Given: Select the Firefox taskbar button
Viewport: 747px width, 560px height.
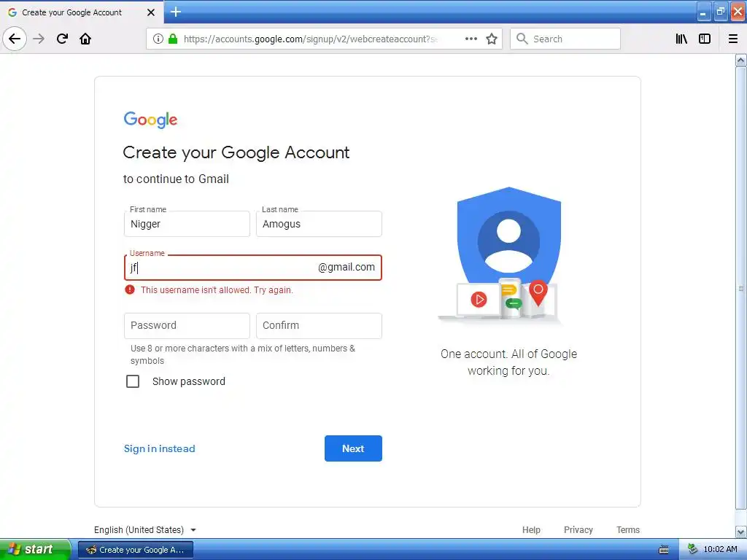Looking at the screenshot, I should [135, 550].
